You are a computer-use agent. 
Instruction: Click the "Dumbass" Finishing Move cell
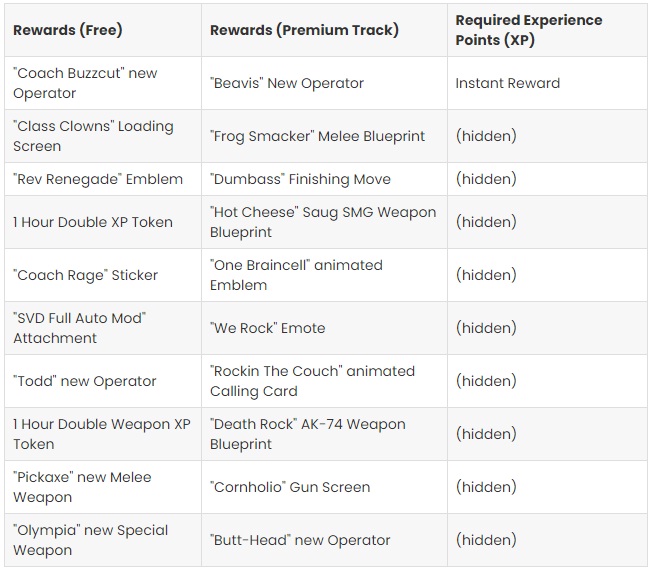(x=324, y=179)
